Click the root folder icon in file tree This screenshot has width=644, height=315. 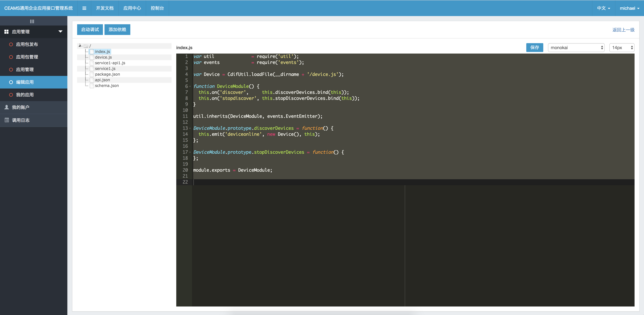(86, 46)
